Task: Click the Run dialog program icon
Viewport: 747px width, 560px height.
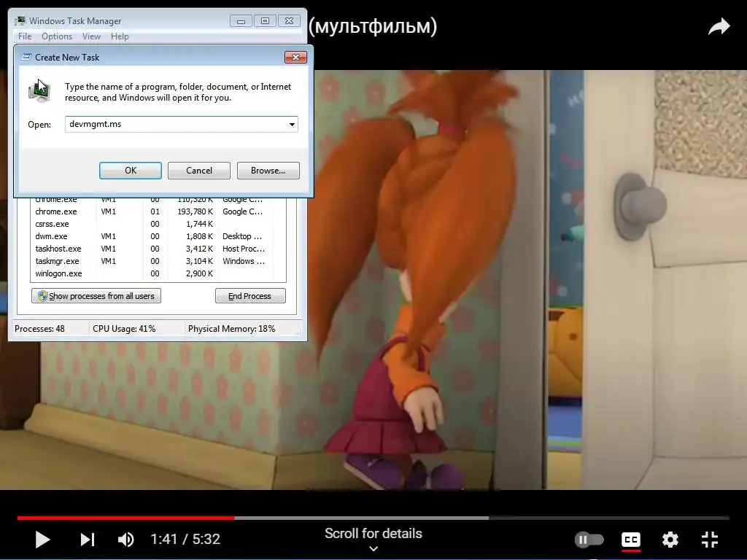Action: 39,91
